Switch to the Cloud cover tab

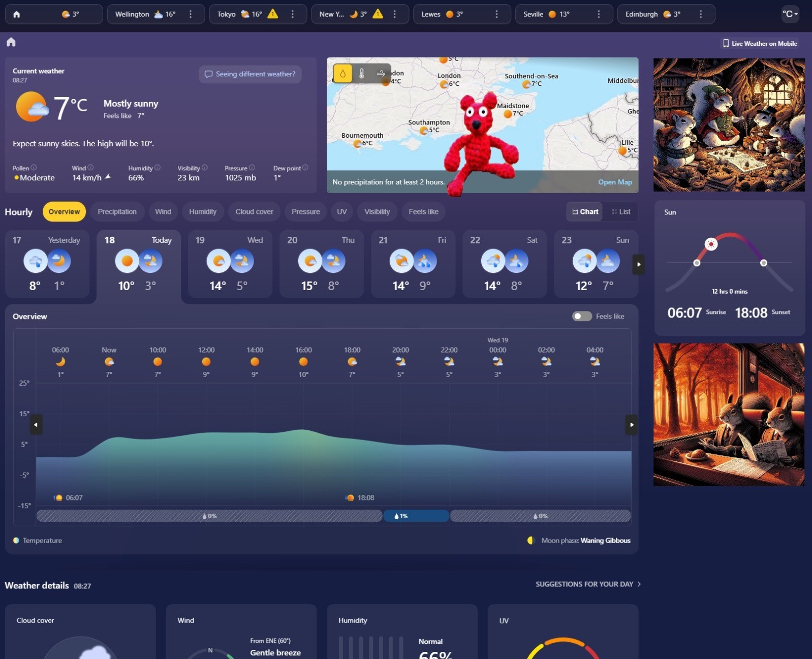pos(254,212)
